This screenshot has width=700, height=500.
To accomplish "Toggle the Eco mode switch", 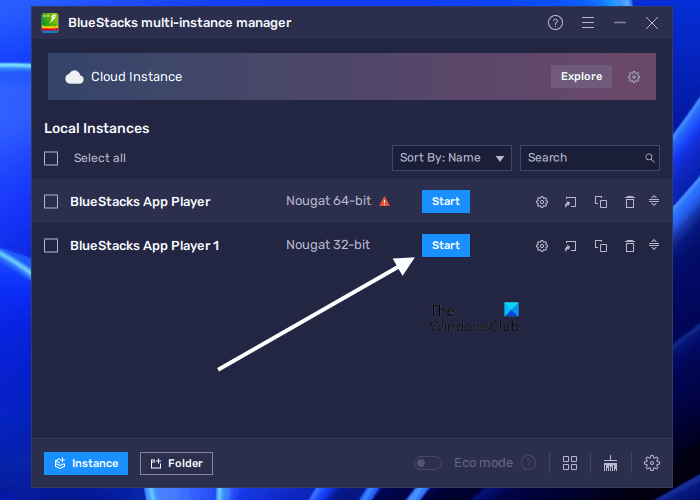I will tap(427, 463).
